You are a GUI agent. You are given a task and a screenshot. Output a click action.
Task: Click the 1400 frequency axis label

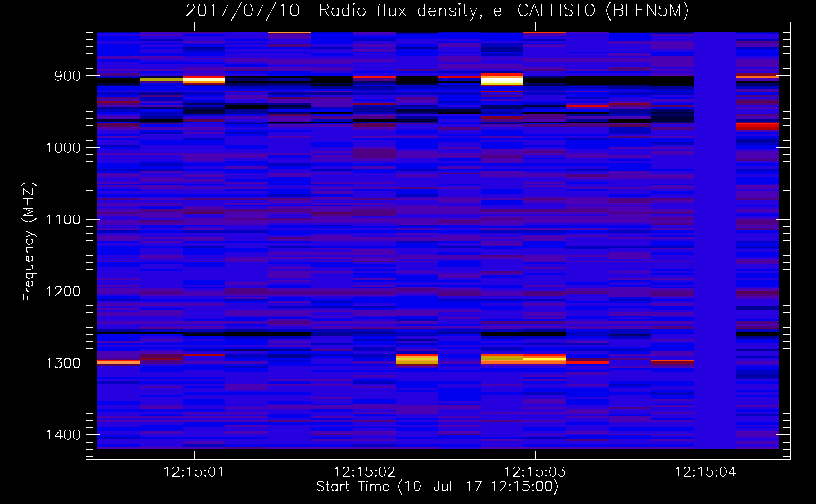click(x=63, y=435)
